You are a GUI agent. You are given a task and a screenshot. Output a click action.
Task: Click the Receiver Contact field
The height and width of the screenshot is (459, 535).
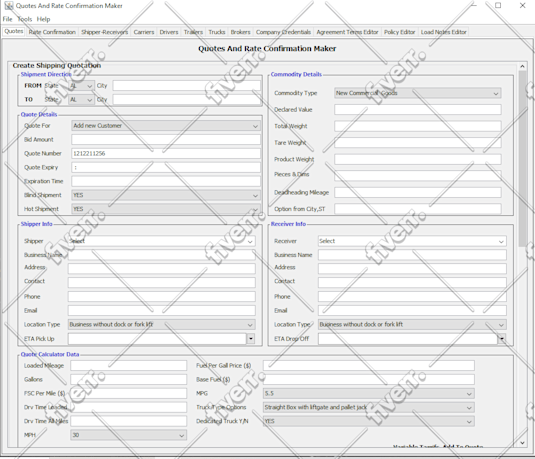tap(412, 283)
